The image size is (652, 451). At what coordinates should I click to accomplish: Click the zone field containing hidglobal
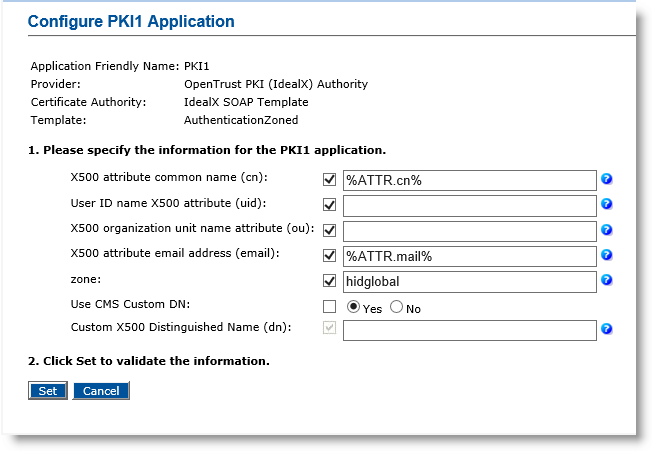click(x=469, y=281)
